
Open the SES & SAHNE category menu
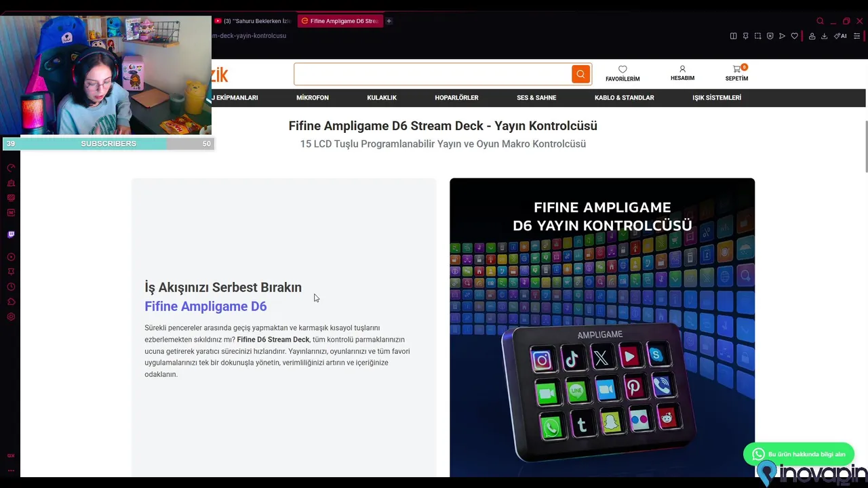(536, 98)
